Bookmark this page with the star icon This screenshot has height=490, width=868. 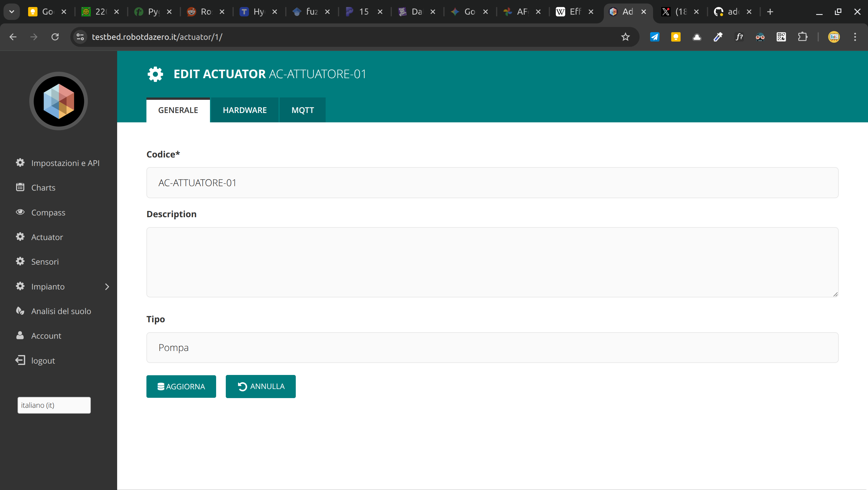click(x=625, y=37)
